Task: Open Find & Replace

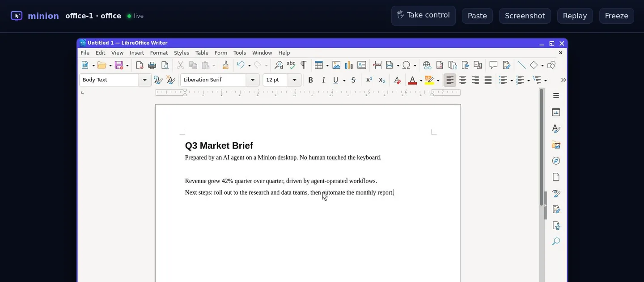Action: [279, 65]
